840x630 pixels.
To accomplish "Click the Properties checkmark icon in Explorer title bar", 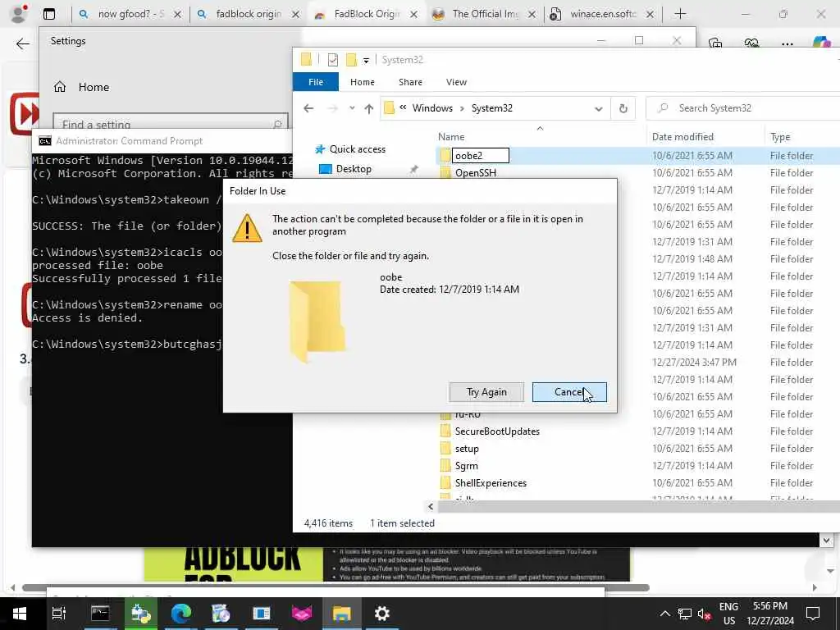I will click(333, 59).
